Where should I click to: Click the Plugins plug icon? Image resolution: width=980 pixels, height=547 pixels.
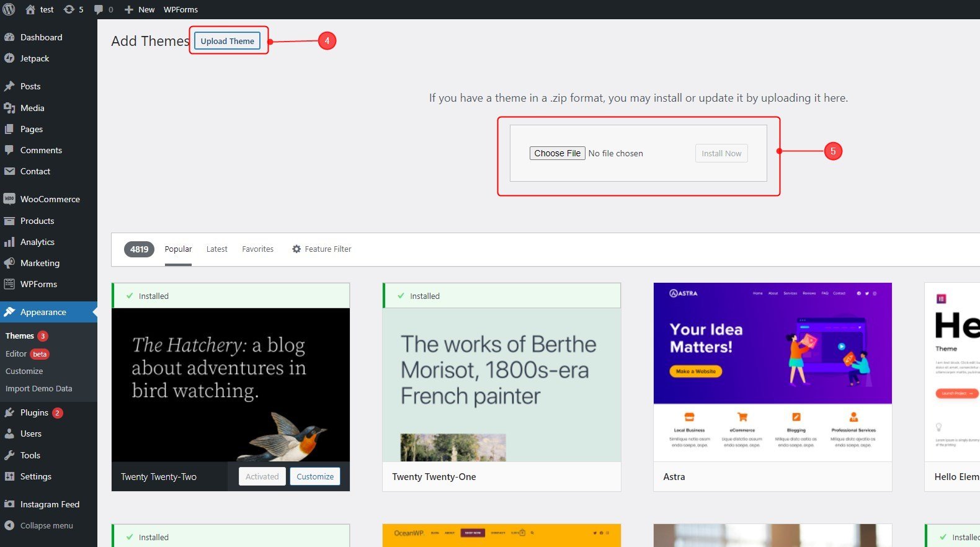click(x=9, y=412)
